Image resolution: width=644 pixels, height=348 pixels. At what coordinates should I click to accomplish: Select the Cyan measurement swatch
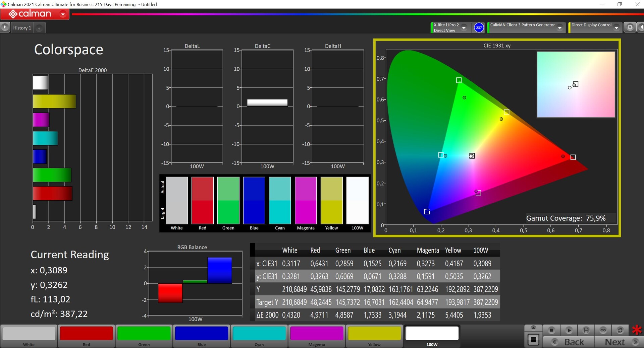(259, 336)
